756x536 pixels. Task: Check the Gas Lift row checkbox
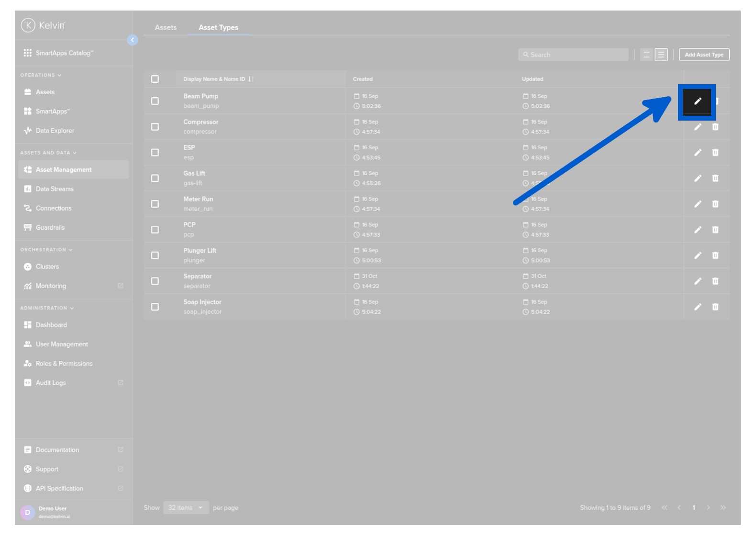(155, 179)
